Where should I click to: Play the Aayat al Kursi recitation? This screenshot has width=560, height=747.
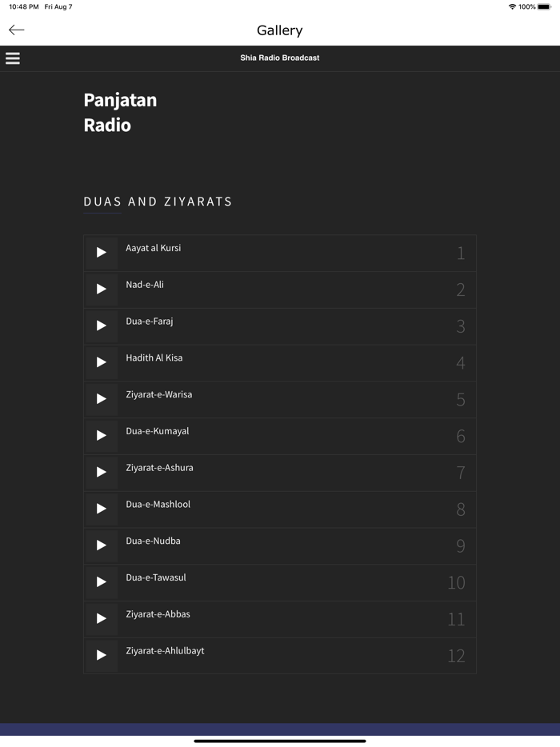pyautogui.click(x=101, y=253)
